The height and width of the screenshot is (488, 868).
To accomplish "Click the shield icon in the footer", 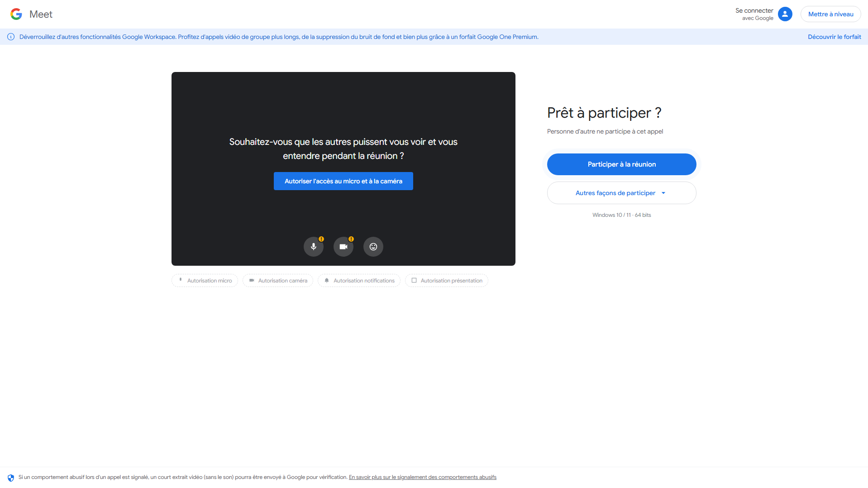I will (11, 478).
